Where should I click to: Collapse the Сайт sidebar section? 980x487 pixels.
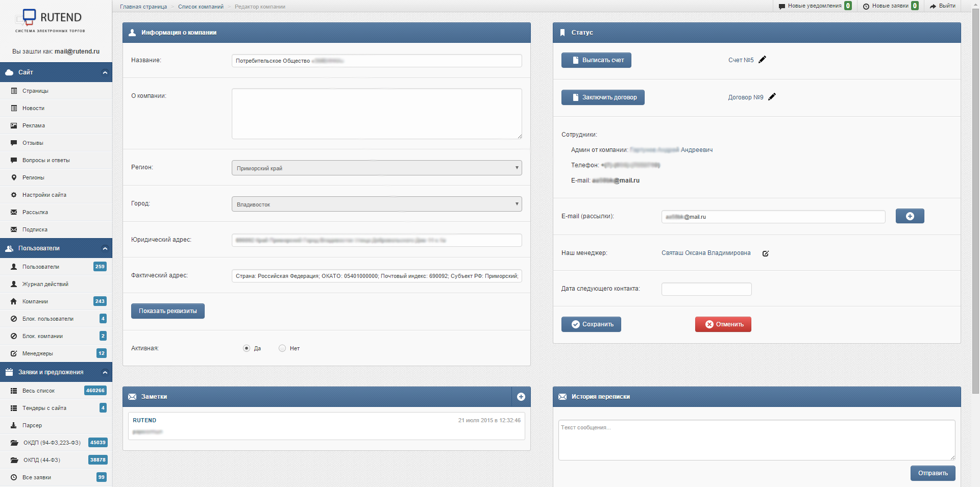[105, 72]
